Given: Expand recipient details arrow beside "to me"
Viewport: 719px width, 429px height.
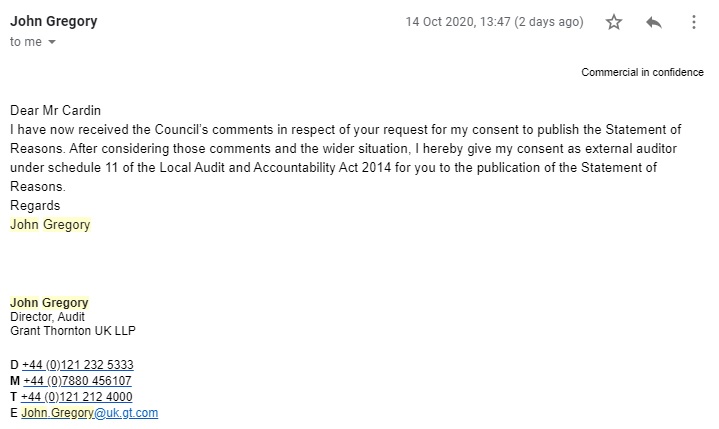Looking at the screenshot, I should [52, 42].
